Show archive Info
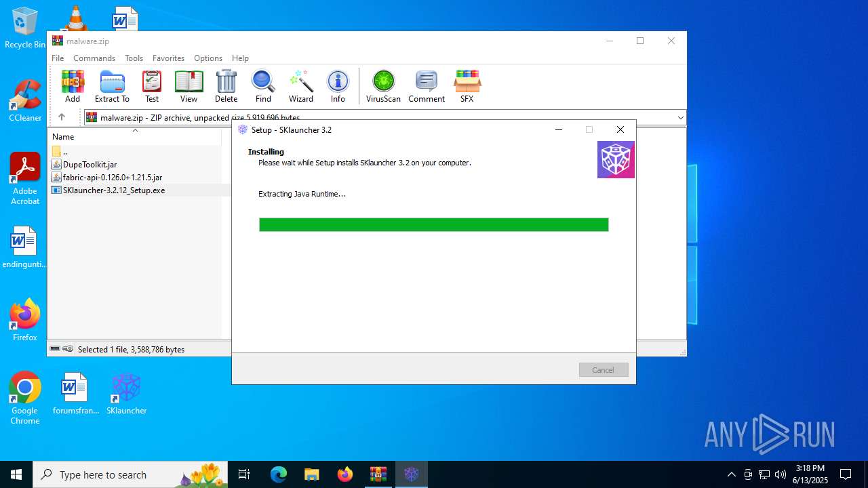Screen dimensions: 868x488 pyautogui.click(x=338, y=86)
